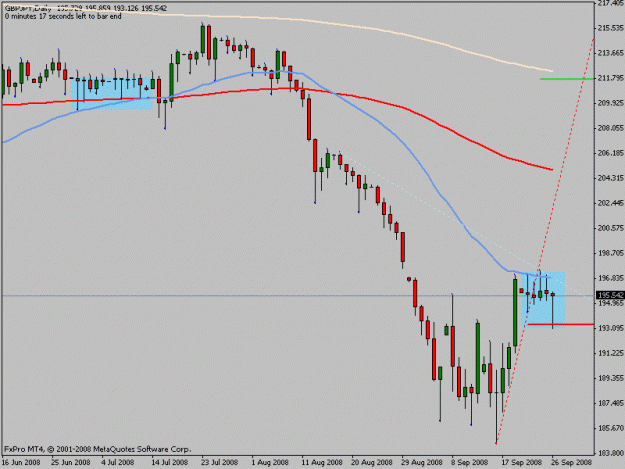This screenshot has width=625, height=469.
Task: Click the 198.705 price scale label
Action: pos(610,253)
